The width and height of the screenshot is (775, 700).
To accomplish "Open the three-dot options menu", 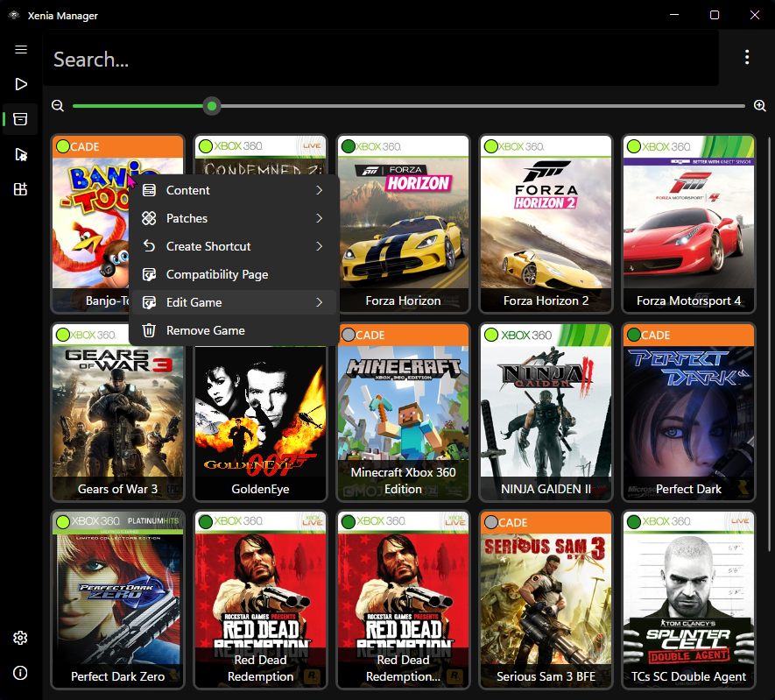I will (747, 56).
